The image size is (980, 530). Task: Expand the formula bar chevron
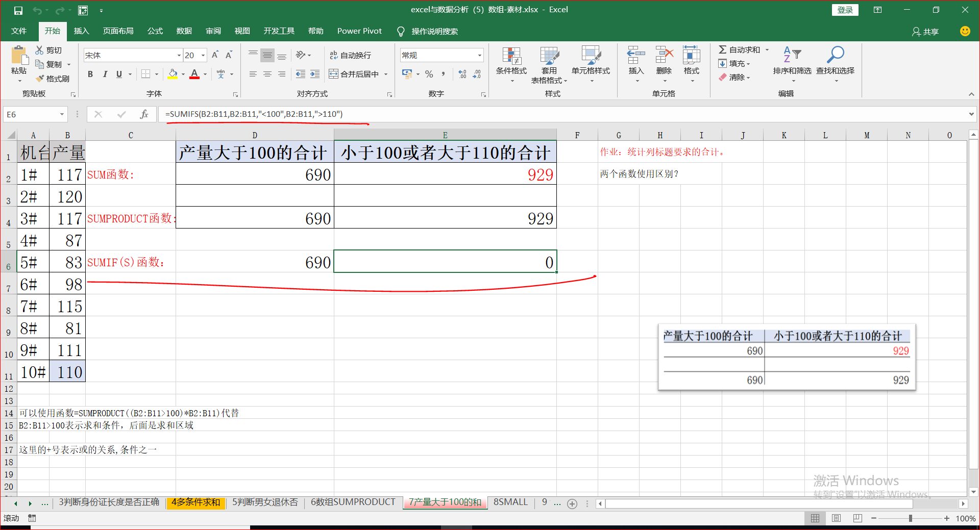pyautogui.click(x=971, y=114)
